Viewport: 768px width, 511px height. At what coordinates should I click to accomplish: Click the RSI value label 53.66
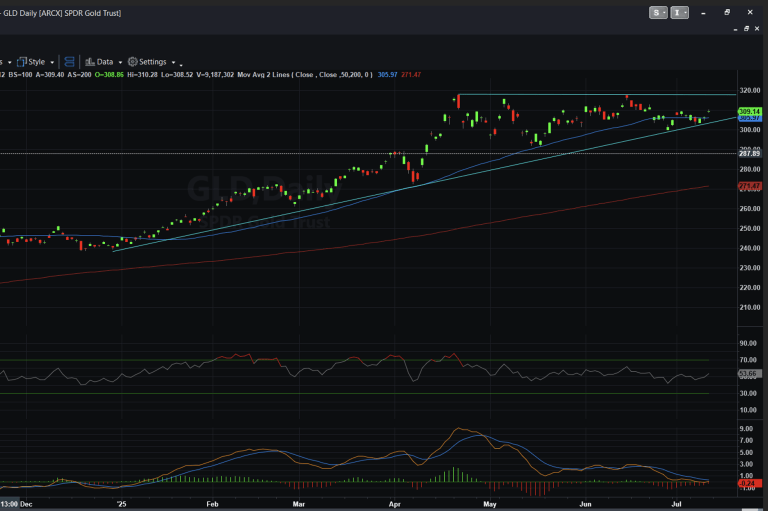pos(750,374)
